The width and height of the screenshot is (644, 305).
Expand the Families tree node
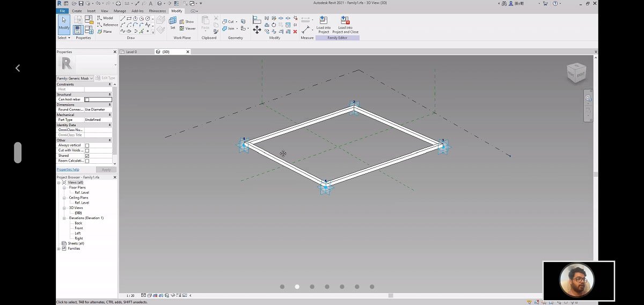[59, 249]
